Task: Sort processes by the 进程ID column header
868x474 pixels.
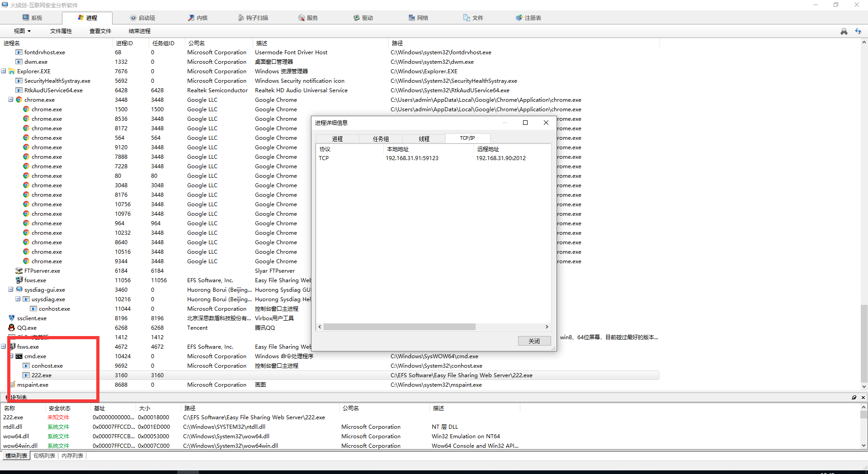Action: (131, 43)
